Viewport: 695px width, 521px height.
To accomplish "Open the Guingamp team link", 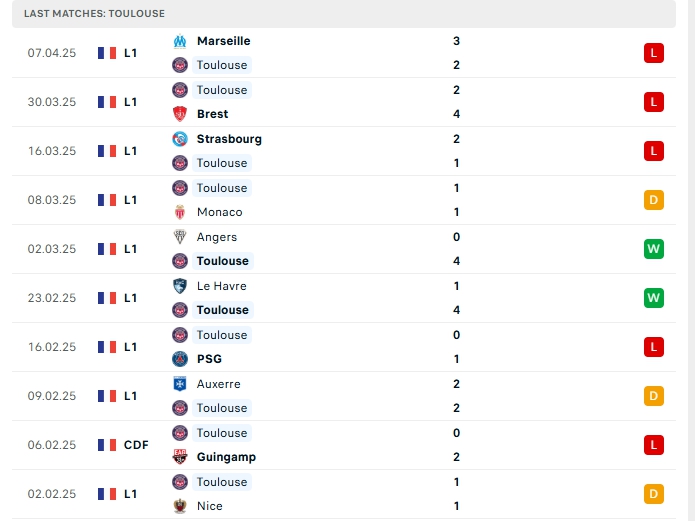I will [226, 457].
